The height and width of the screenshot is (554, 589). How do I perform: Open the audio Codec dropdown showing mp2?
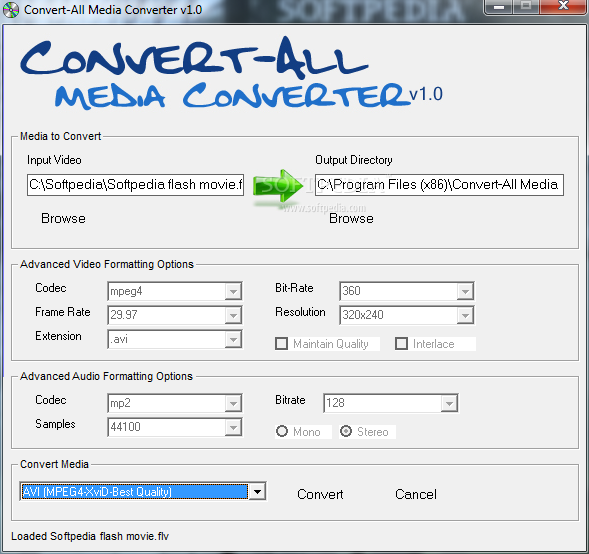click(x=175, y=403)
